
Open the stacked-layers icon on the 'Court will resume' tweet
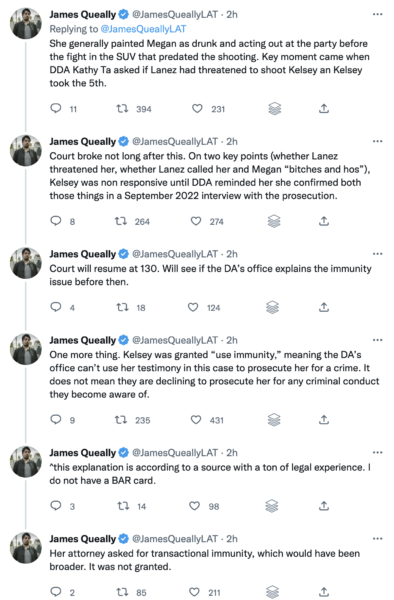(x=273, y=307)
